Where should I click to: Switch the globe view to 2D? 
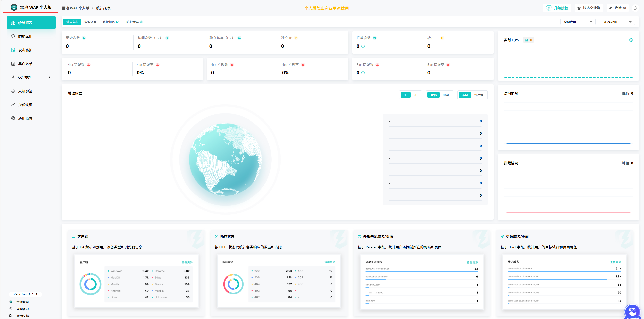point(415,95)
